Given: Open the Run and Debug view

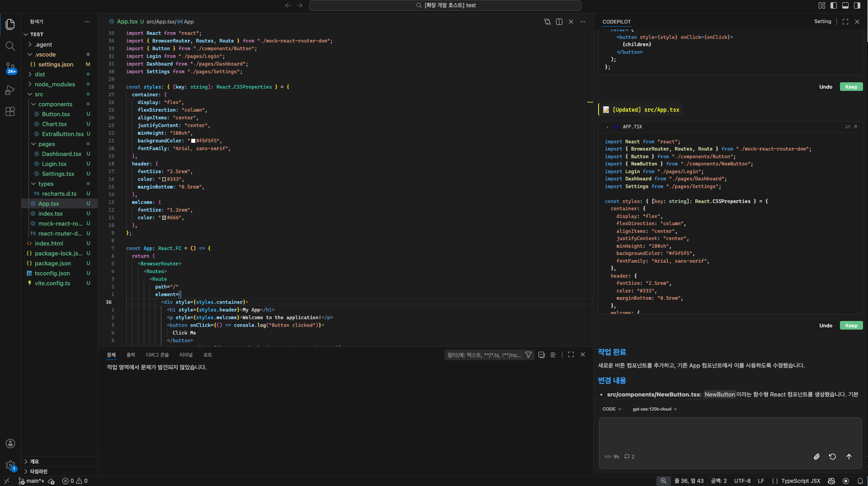Looking at the screenshot, I should click(x=10, y=90).
